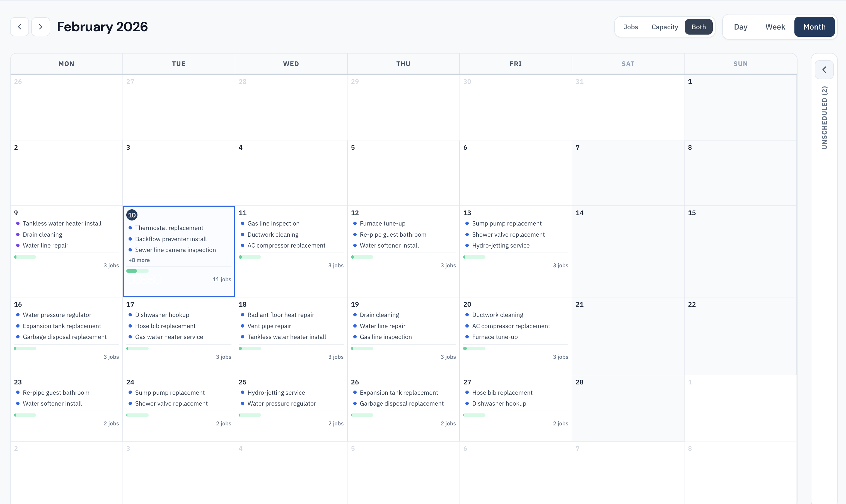Click the capacity bar on February 13
This screenshot has width=846, height=504.
[474, 257]
